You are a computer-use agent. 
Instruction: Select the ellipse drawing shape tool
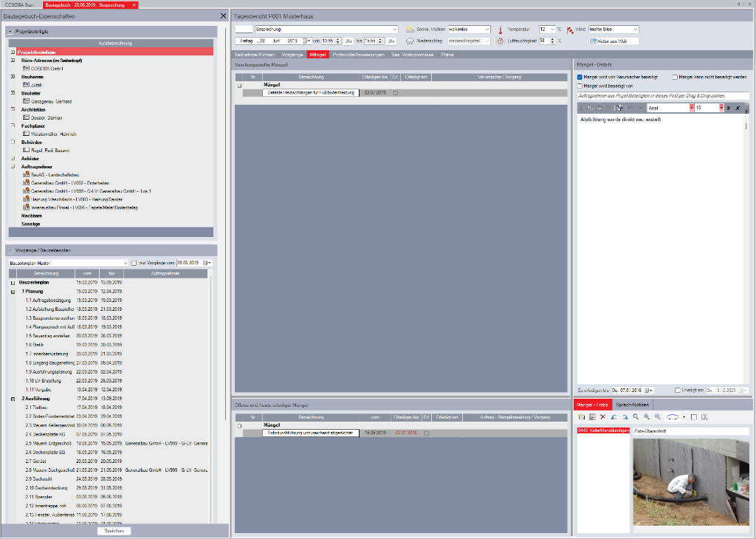pyautogui.click(x=672, y=417)
